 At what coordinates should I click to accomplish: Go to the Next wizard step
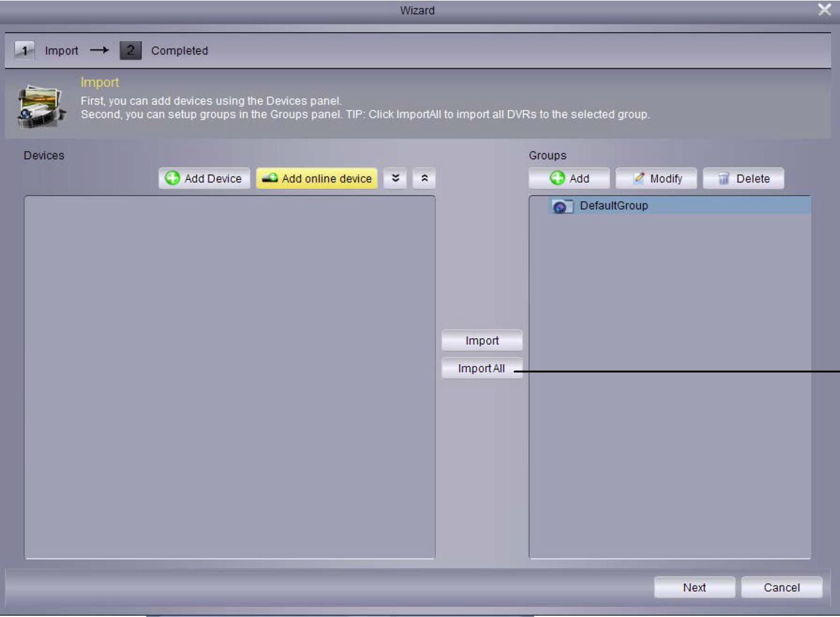point(694,587)
